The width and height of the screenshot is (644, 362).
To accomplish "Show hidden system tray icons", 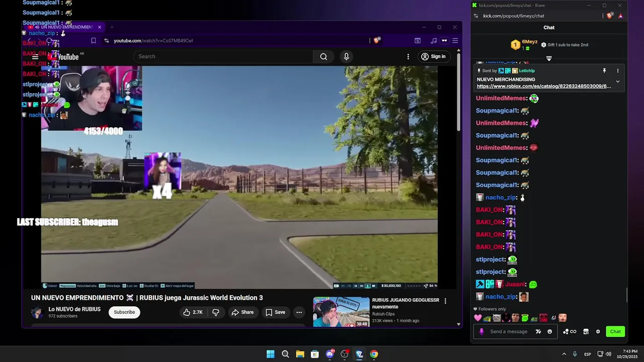I will coord(564,354).
